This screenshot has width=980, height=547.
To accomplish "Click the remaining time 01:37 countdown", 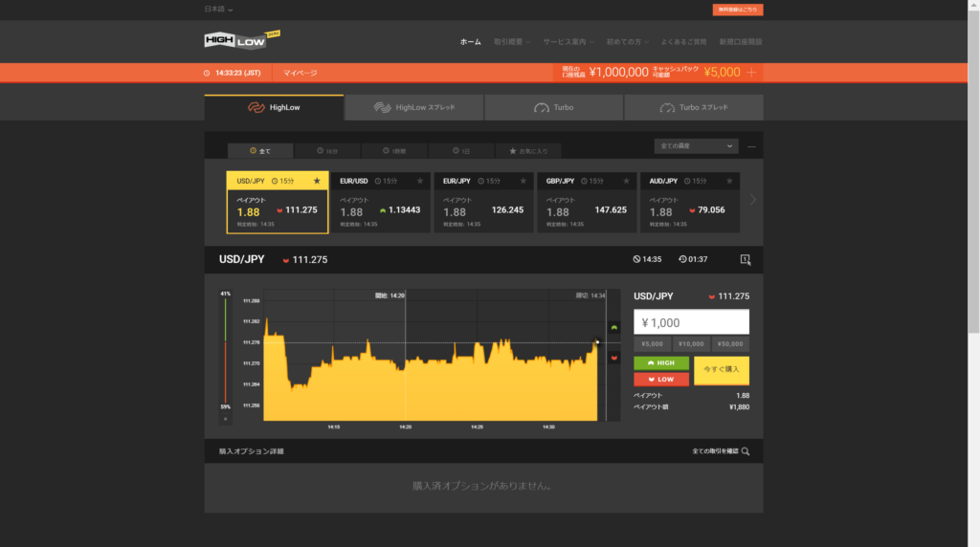I will (x=693, y=259).
